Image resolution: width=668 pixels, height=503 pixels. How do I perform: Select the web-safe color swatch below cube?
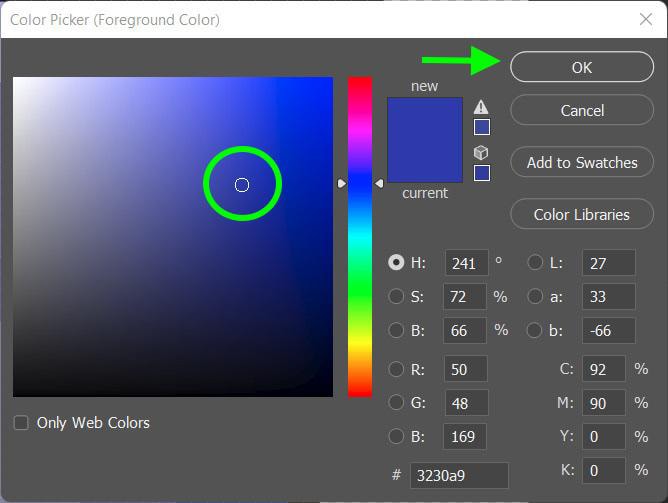point(482,173)
